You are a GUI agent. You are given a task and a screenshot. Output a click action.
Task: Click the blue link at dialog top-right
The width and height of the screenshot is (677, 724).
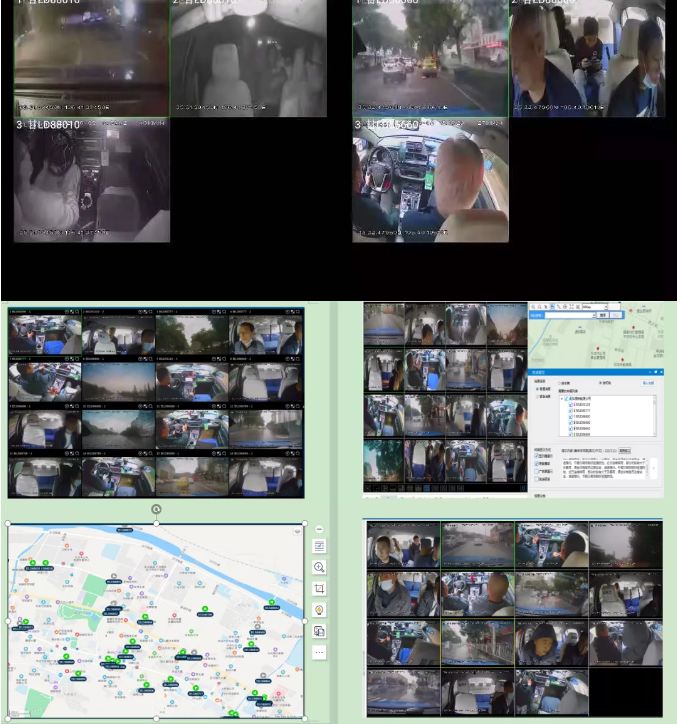click(647, 382)
